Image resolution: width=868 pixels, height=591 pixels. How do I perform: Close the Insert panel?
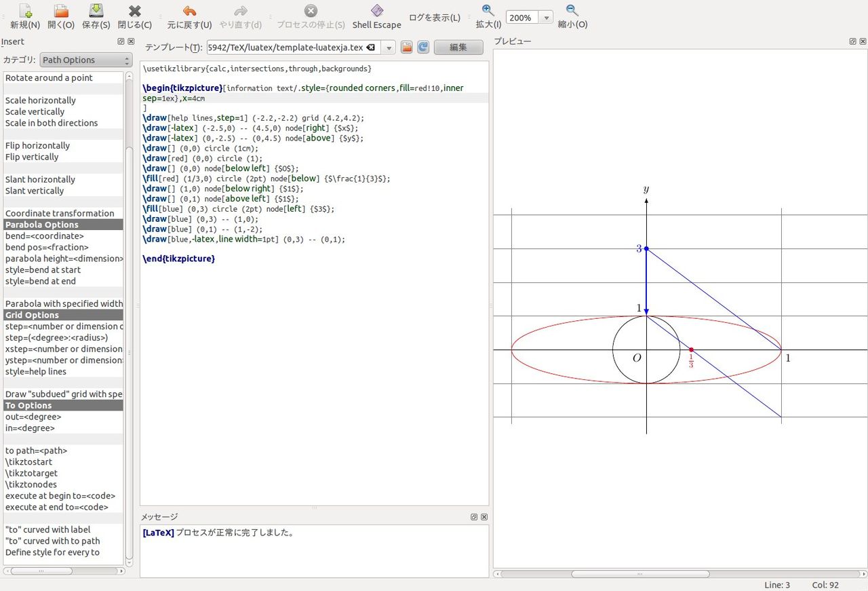[x=131, y=41]
